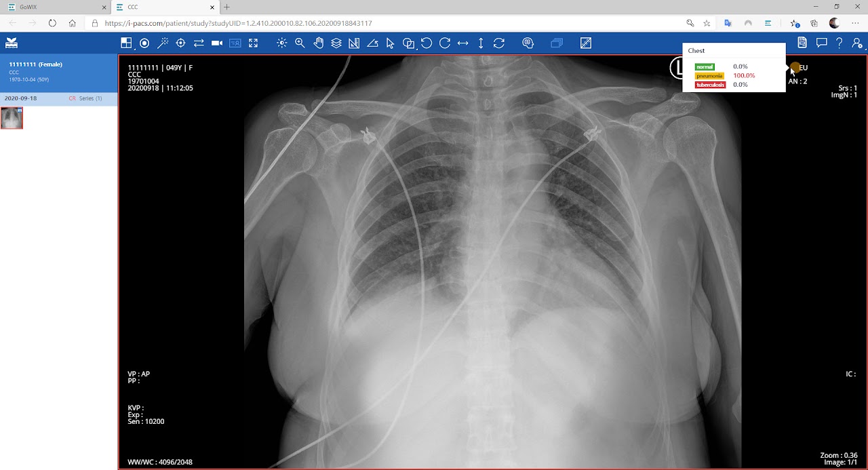
Task: Open the help question mark
Action: tap(839, 43)
